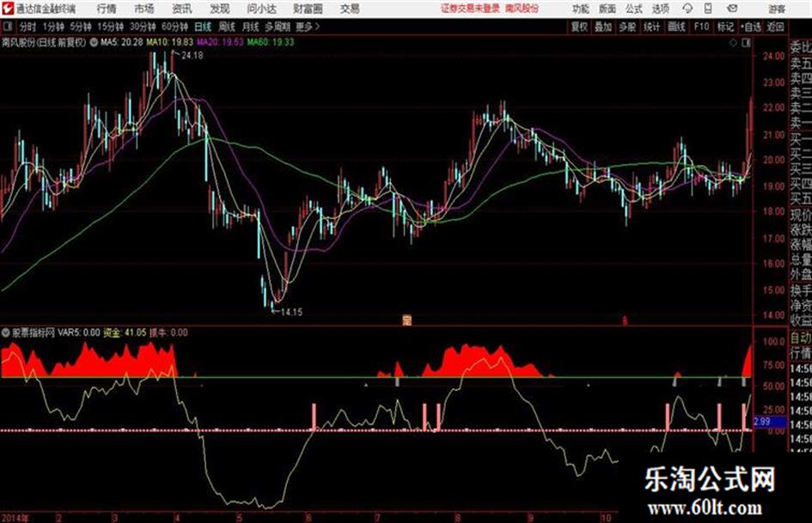
Task: Click the 游客 guest account label
Action: pos(777,9)
